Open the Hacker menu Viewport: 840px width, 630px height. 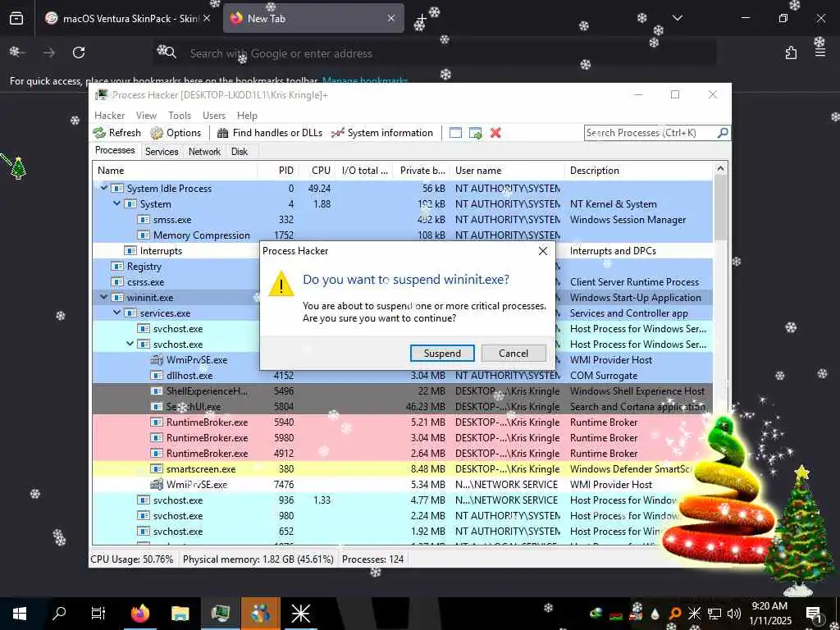click(109, 115)
